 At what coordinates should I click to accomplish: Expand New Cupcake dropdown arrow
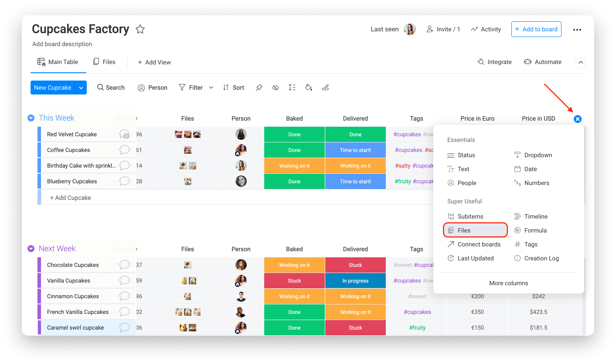point(81,88)
